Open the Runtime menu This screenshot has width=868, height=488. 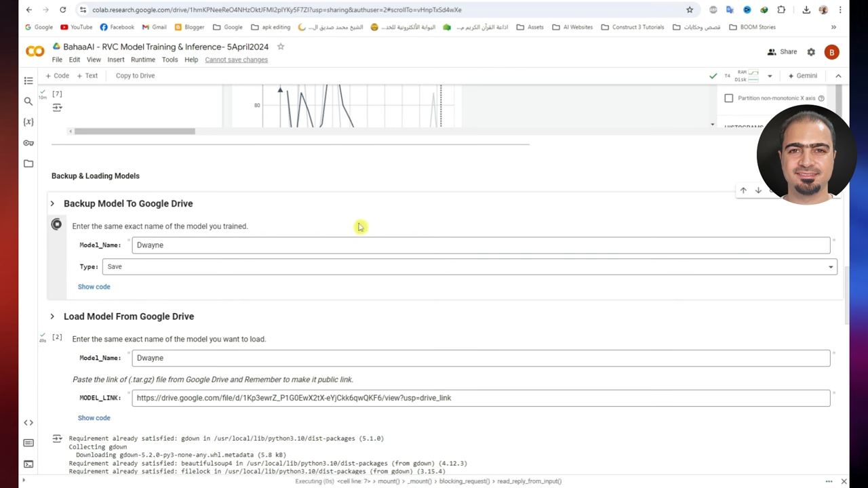(142, 60)
